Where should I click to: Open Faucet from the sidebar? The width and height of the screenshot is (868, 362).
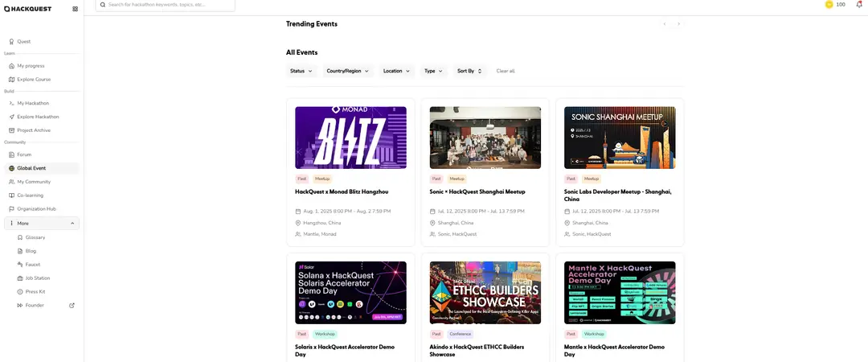(32, 265)
